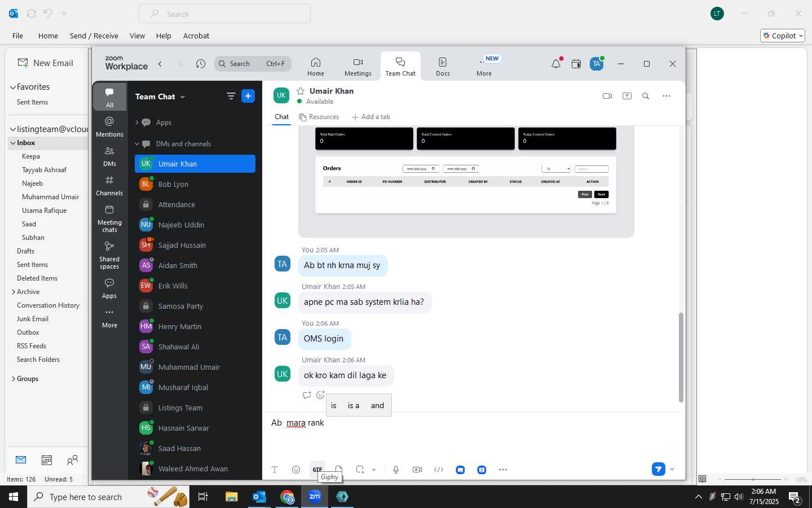812x508 pixels.
Task: Add reaction to the last message
Action: pos(320,395)
